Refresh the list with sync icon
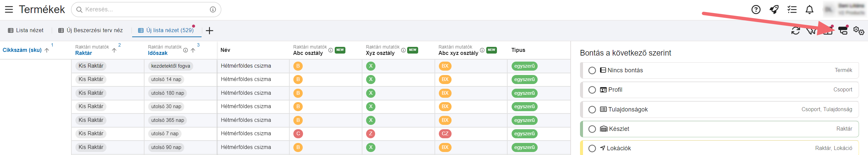Viewport: 868px width, 155px height. pos(795,31)
